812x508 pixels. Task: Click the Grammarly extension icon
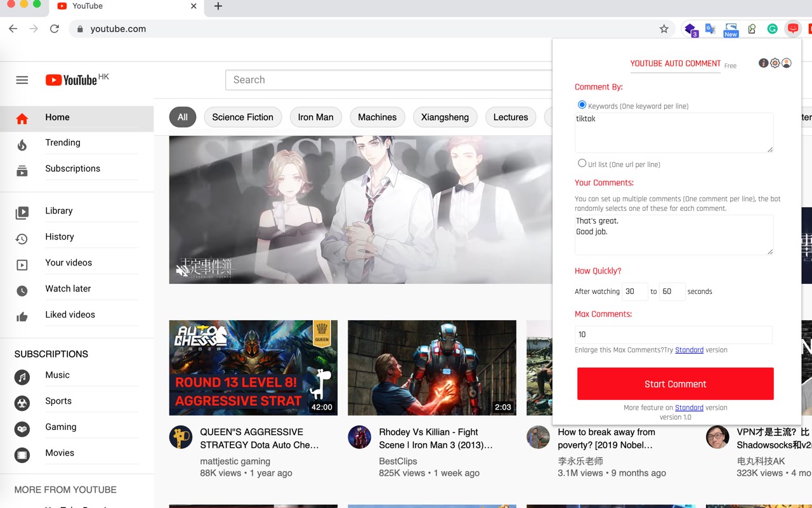click(x=773, y=29)
